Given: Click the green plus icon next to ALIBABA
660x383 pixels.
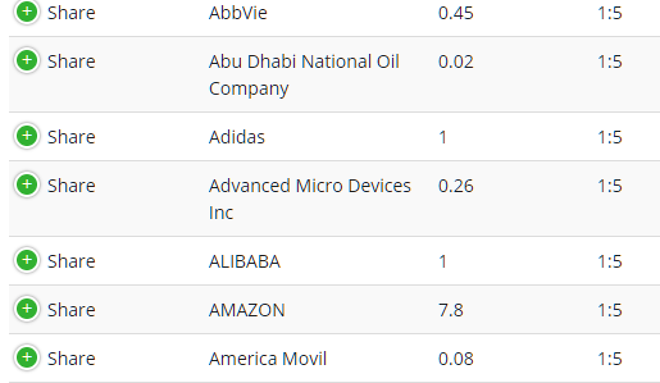Looking at the screenshot, I should [27, 261].
